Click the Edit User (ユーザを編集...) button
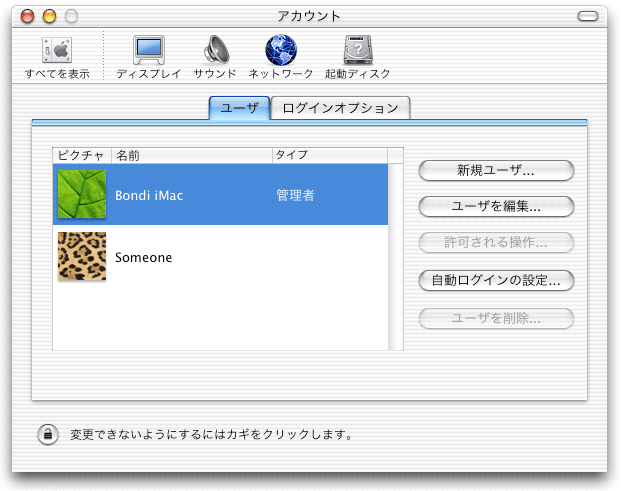 pyautogui.click(x=496, y=207)
